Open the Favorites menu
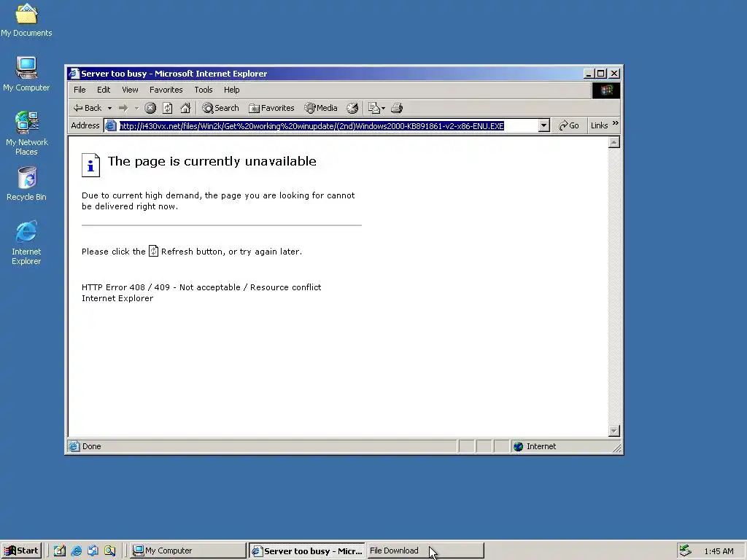747x560 pixels. 166,90
